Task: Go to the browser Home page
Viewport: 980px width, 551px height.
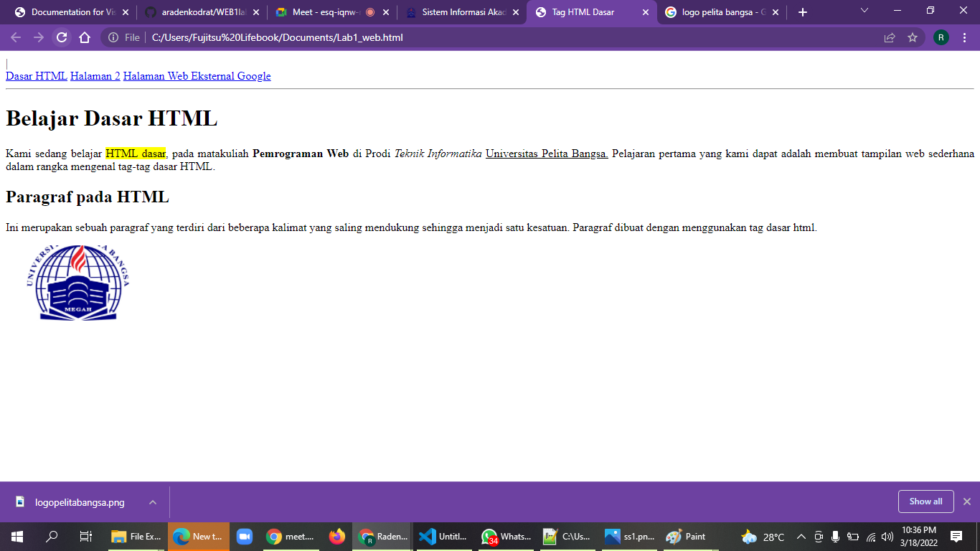Action: tap(85, 37)
